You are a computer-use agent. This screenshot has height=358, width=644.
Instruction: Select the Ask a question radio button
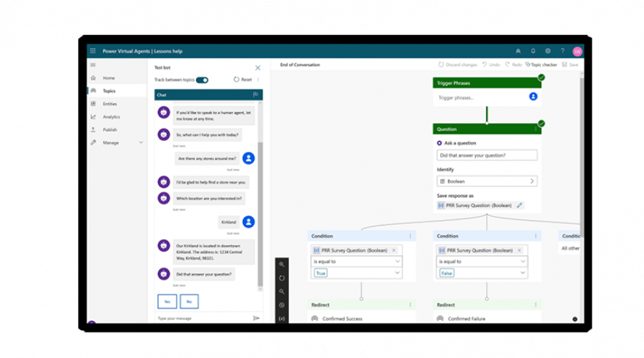click(439, 143)
